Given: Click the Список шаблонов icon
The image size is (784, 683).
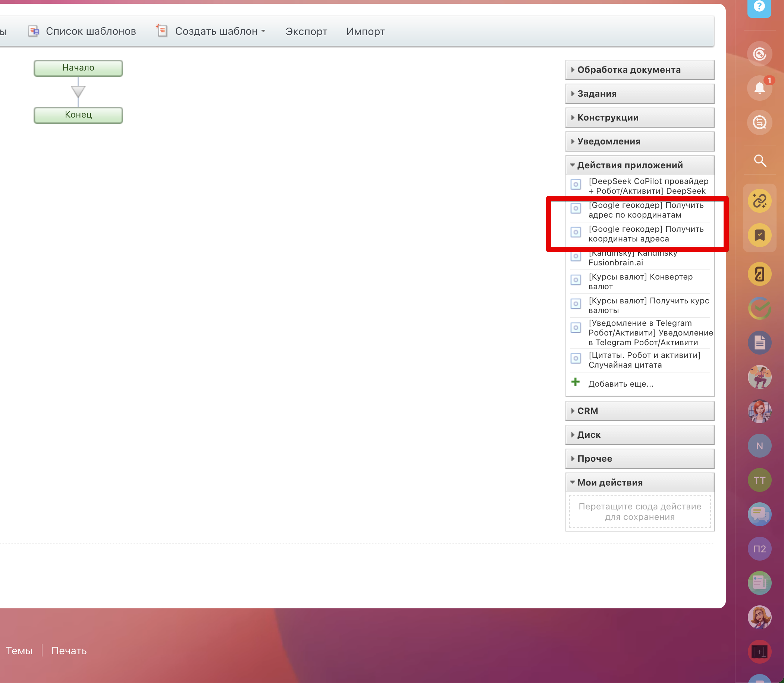Looking at the screenshot, I should click(x=34, y=31).
